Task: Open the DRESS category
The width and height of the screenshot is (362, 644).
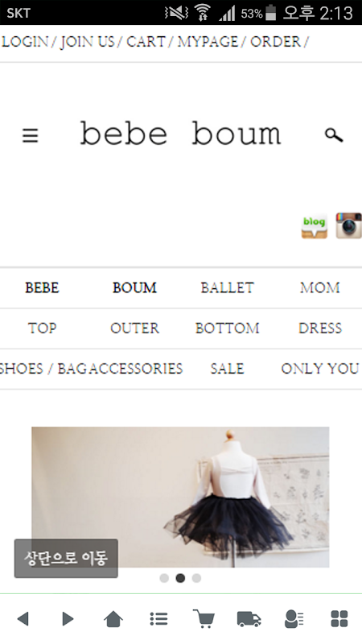Action: pos(320,328)
